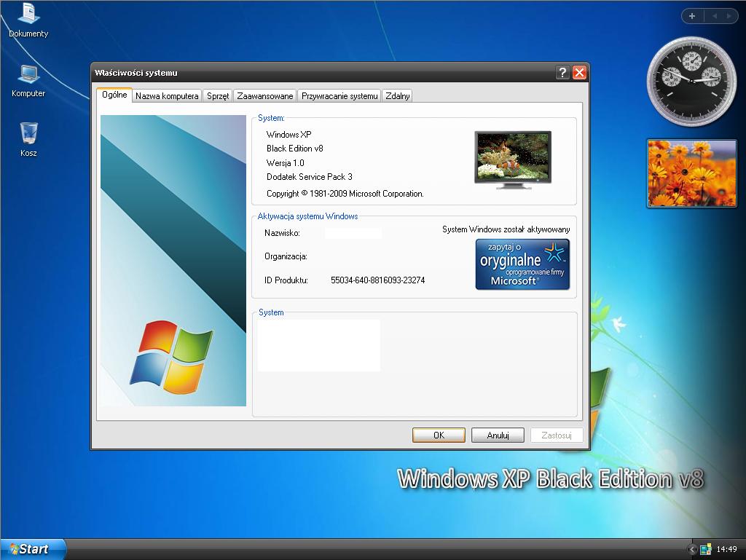
Task: Close the Właściwości systemu dialog
Action: click(579, 72)
